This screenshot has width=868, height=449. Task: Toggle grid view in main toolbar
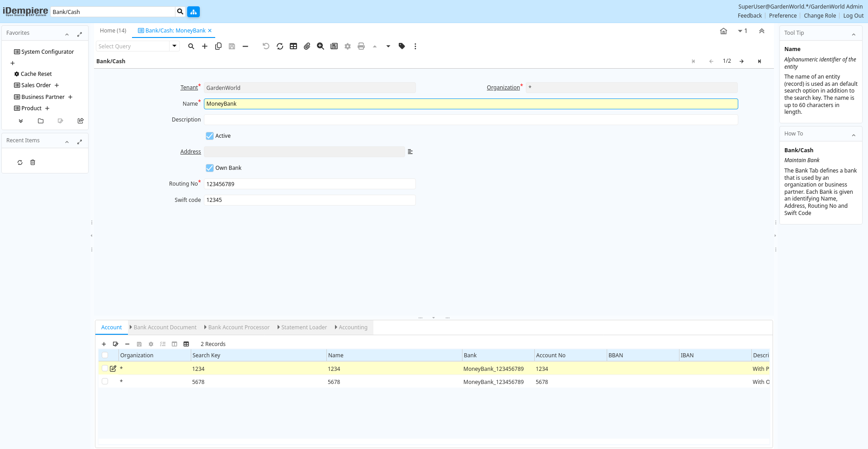(293, 46)
